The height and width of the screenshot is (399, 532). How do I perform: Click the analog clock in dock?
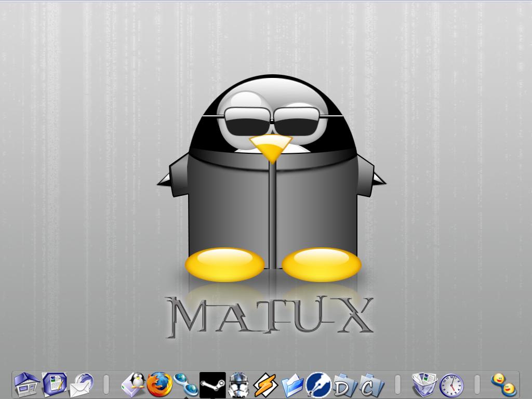point(451,385)
